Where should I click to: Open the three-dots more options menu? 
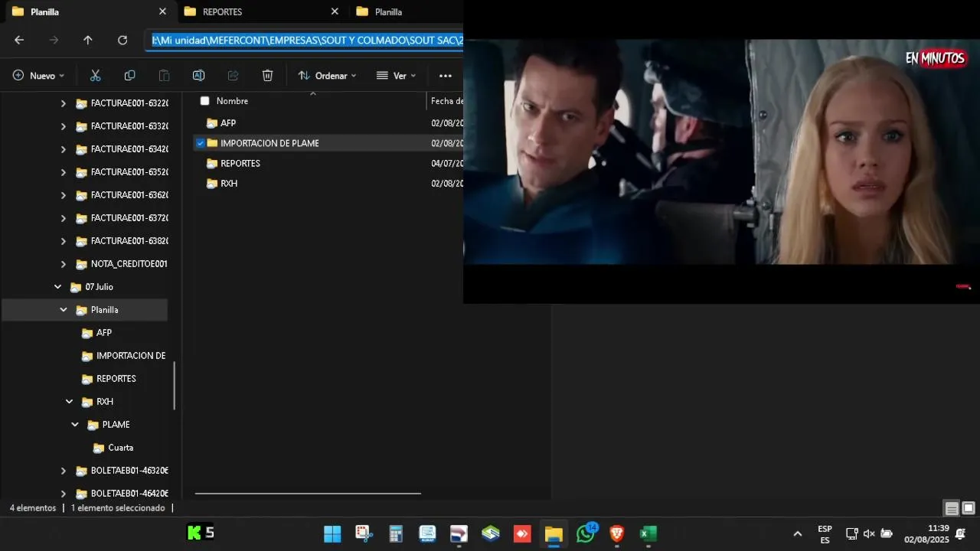pyautogui.click(x=445, y=76)
